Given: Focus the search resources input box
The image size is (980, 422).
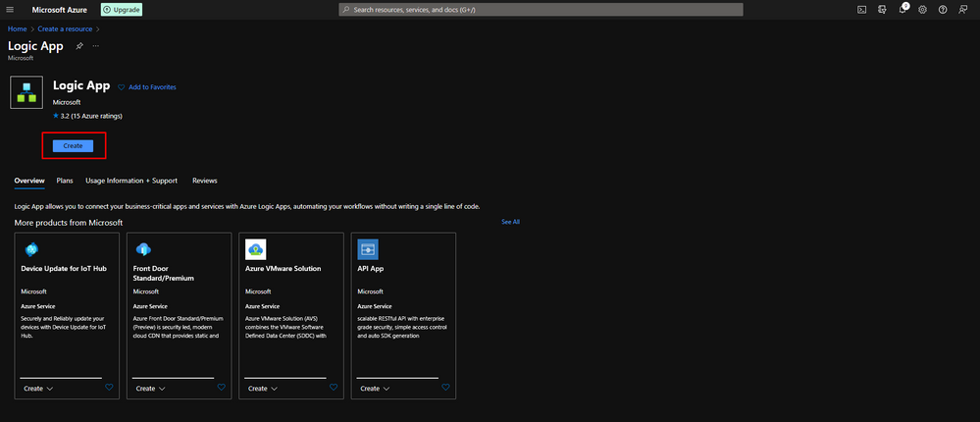Looking at the screenshot, I should [541, 10].
